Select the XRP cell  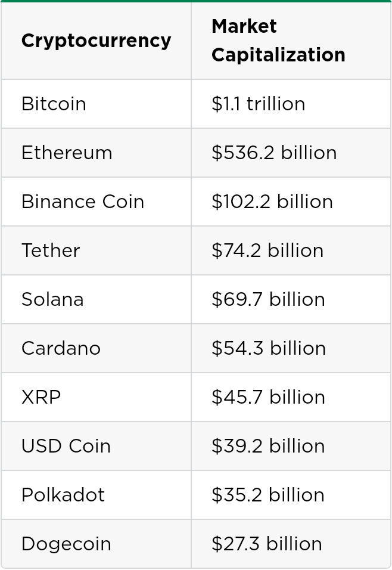click(41, 398)
